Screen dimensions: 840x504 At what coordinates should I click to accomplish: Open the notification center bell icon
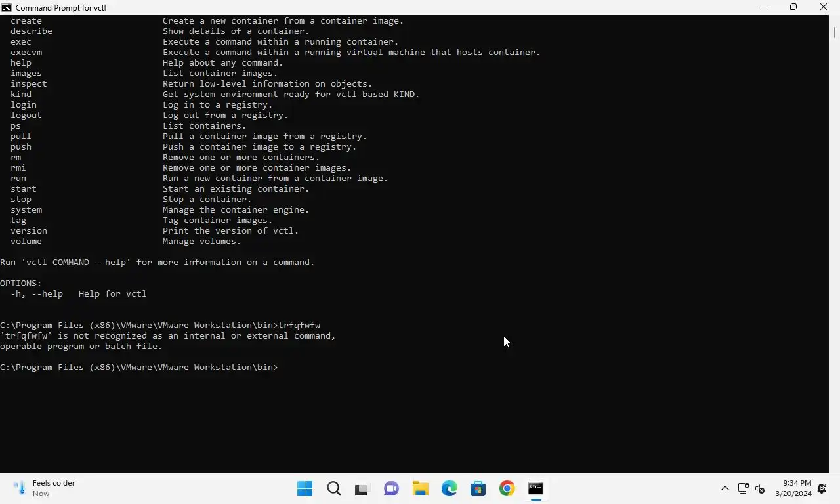click(x=822, y=488)
